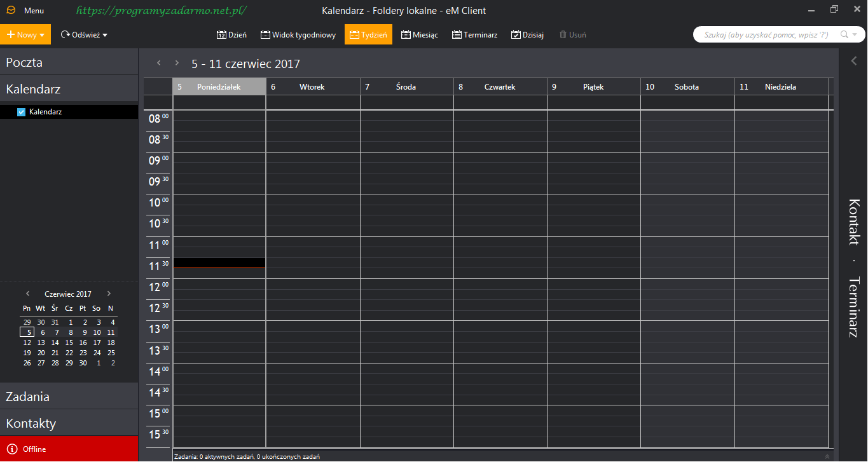Expand the collapsed right sidebar

tap(854, 61)
